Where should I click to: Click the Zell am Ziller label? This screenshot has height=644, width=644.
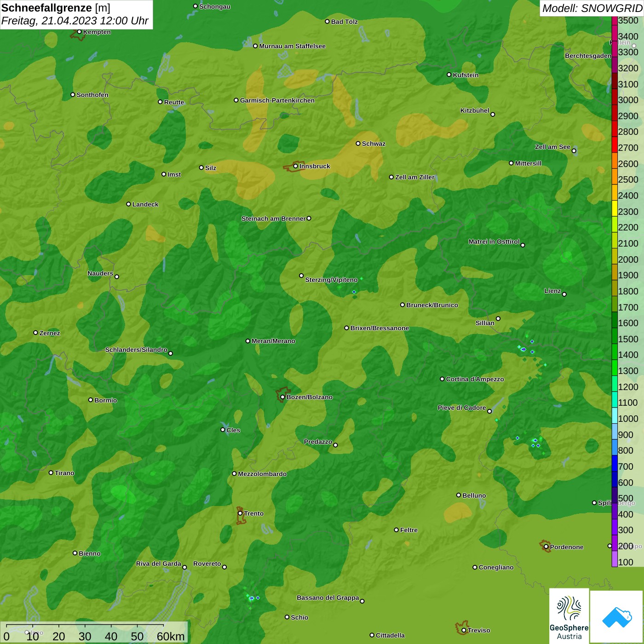[414, 177]
